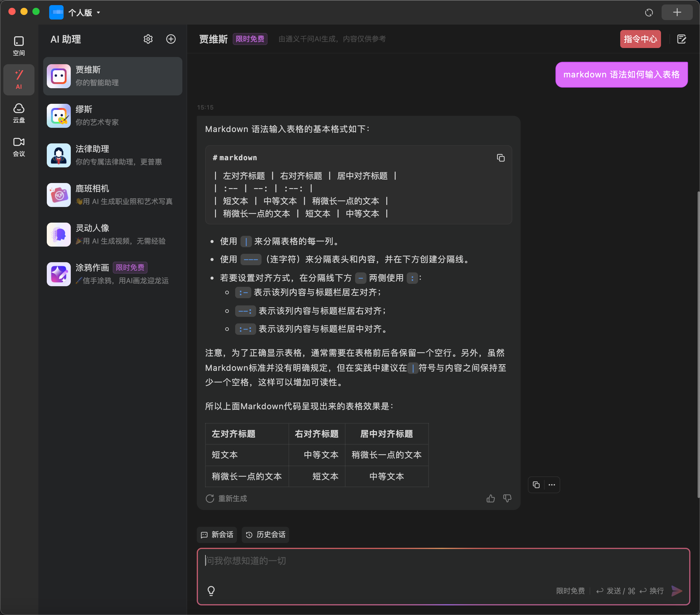Viewport: 700px width, 615px height.
Task: Give the response a thumbs down
Action: pyautogui.click(x=507, y=499)
